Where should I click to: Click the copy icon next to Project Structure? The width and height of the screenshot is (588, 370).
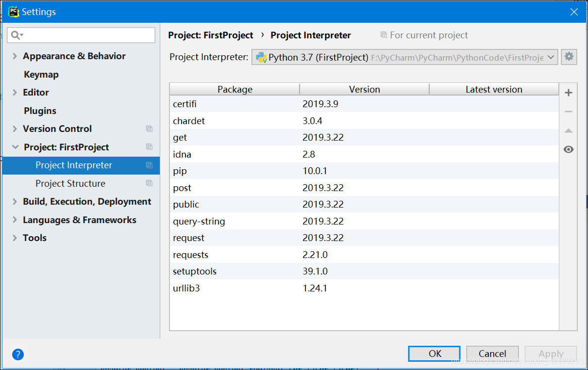click(x=150, y=183)
